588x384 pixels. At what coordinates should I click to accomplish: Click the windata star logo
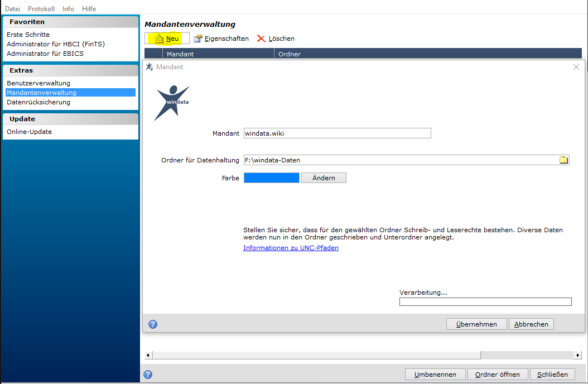click(172, 103)
